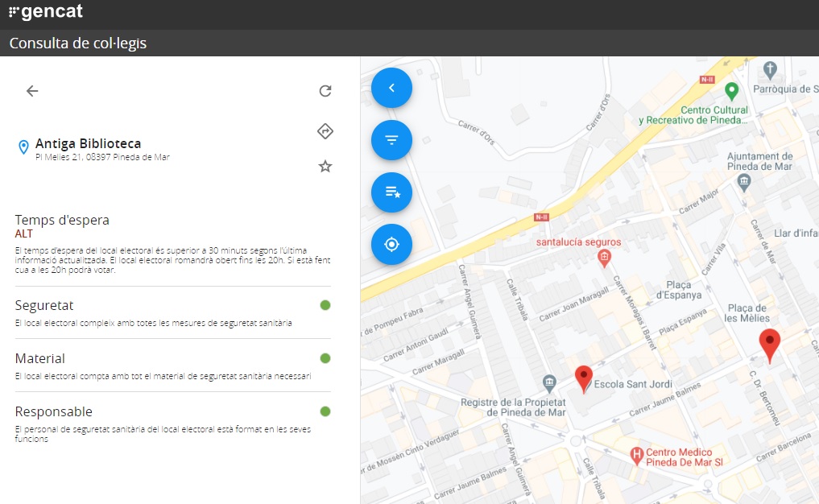Screen dimensions: 819x504
Task: Click Registre de la Propietat label
Action: 513,407
